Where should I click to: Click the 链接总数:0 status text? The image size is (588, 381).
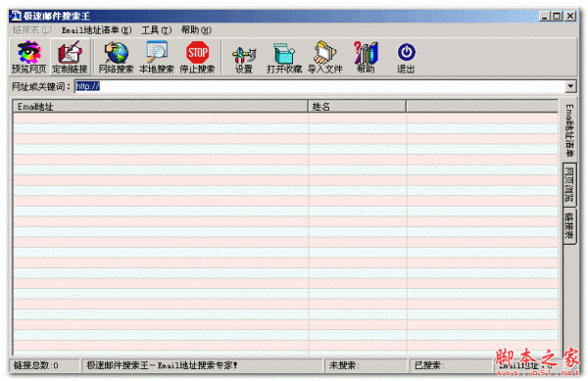[x=36, y=365]
